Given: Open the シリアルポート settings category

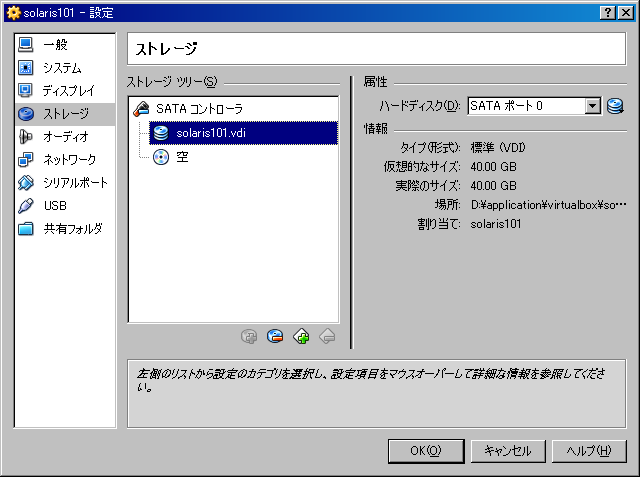Looking at the screenshot, I should (x=65, y=183).
